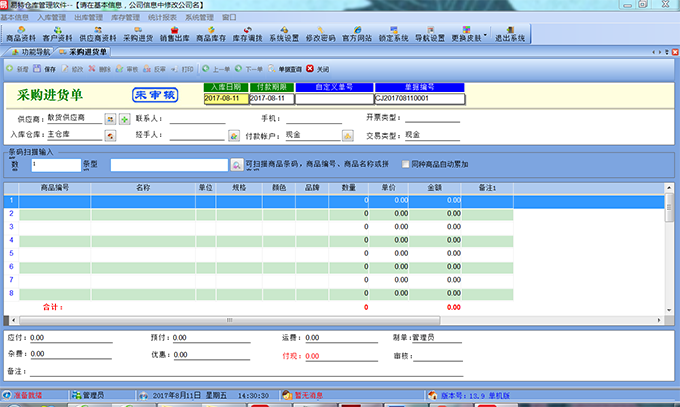Click the 单据编号 field CJ201708110001
Viewport: 680px width, 407px height.
click(420, 98)
